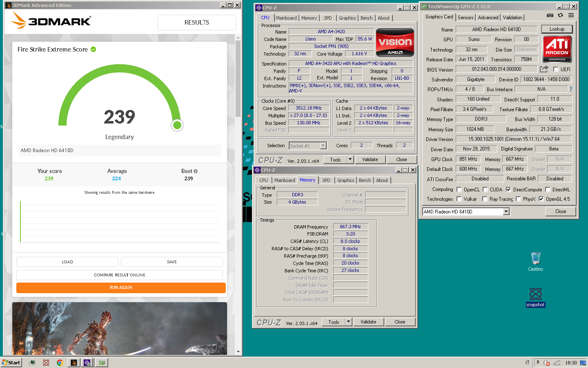Open the Validation tab in GPU-Z
The image size is (588, 368).
[x=512, y=18]
